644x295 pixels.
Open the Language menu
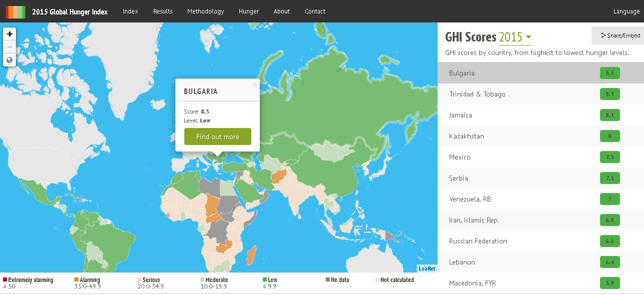click(626, 11)
